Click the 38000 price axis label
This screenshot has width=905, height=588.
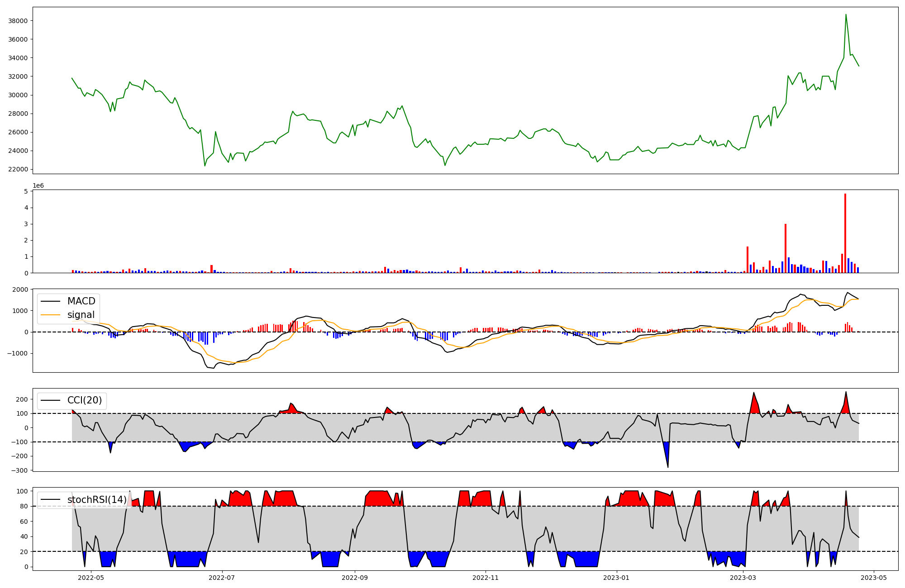[18, 21]
